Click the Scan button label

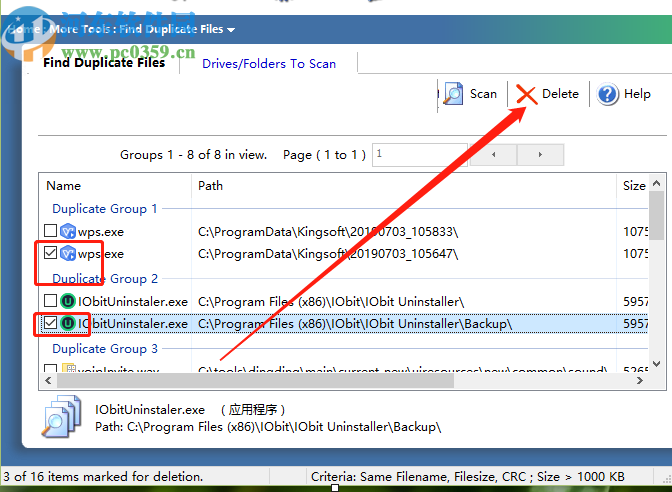point(483,94)
